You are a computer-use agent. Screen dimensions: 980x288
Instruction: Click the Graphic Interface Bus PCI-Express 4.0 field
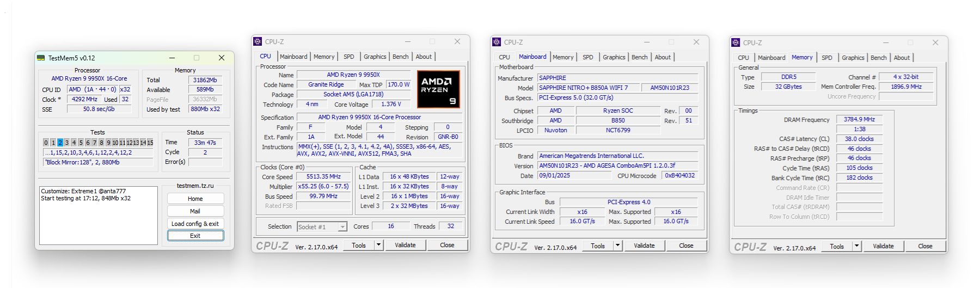pyautogui.click(x=629, y=202)
